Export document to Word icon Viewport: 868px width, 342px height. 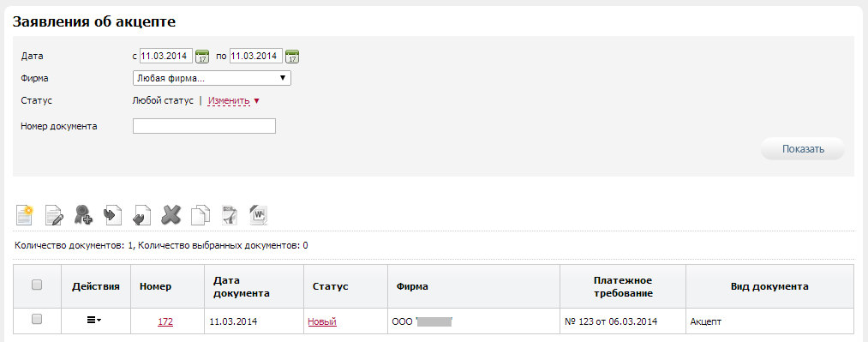(259, 215)
